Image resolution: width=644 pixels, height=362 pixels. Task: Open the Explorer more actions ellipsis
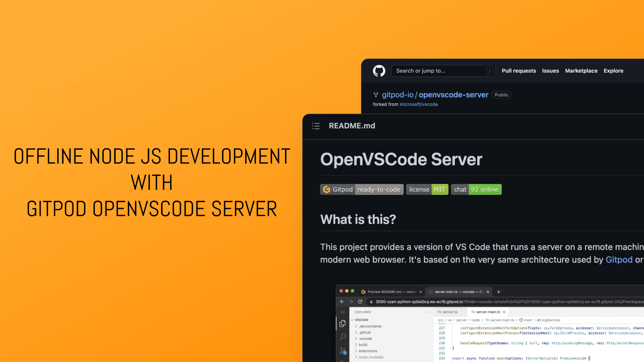(427, 312)
